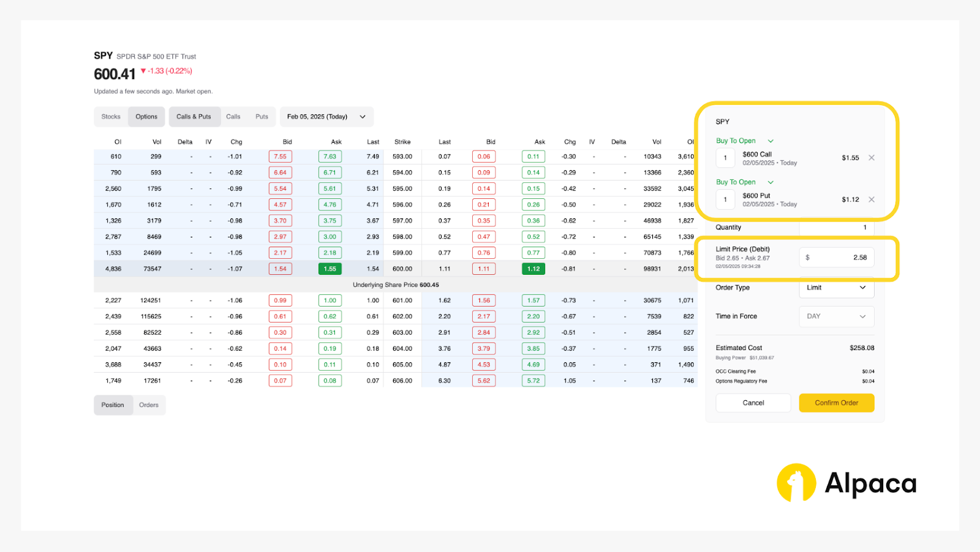The height and width of the screenshot is (552, 980).
Task: Click call bid 2.97 at 598.00 strike
Action: pos(281,237)
